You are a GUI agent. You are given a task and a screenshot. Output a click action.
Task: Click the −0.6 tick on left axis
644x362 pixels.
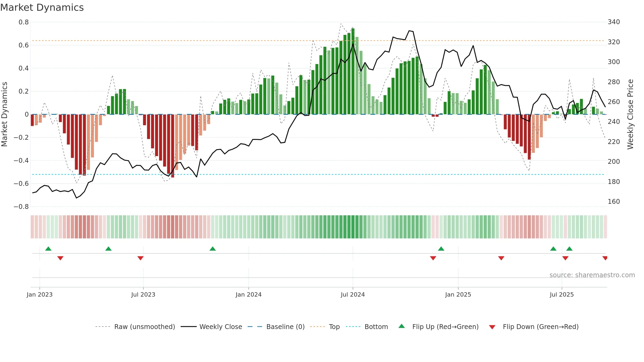[x=21, y=184]
